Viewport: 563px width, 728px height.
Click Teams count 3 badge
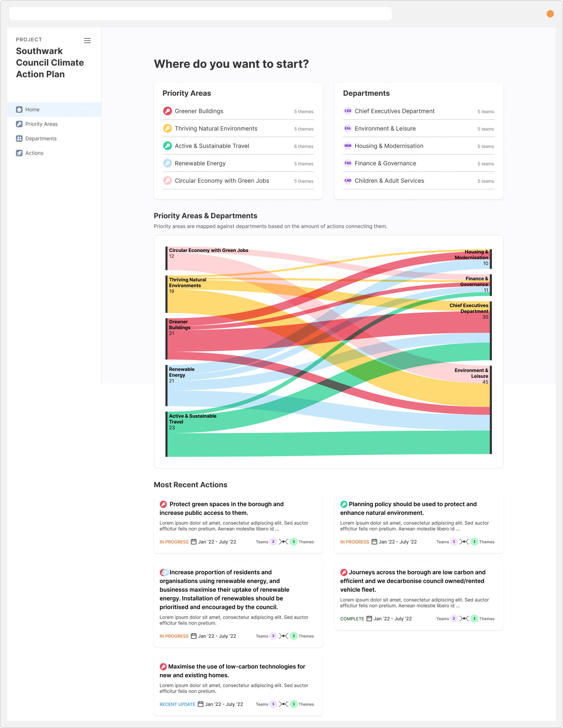pos(273,636)
